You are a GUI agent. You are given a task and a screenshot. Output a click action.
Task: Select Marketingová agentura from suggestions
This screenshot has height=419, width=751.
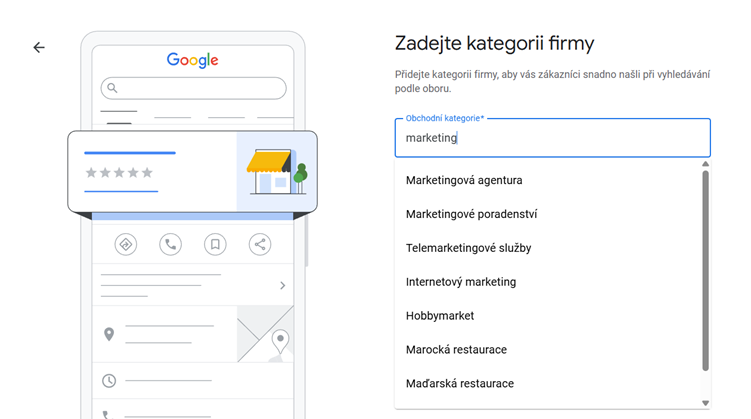(464, 180)
